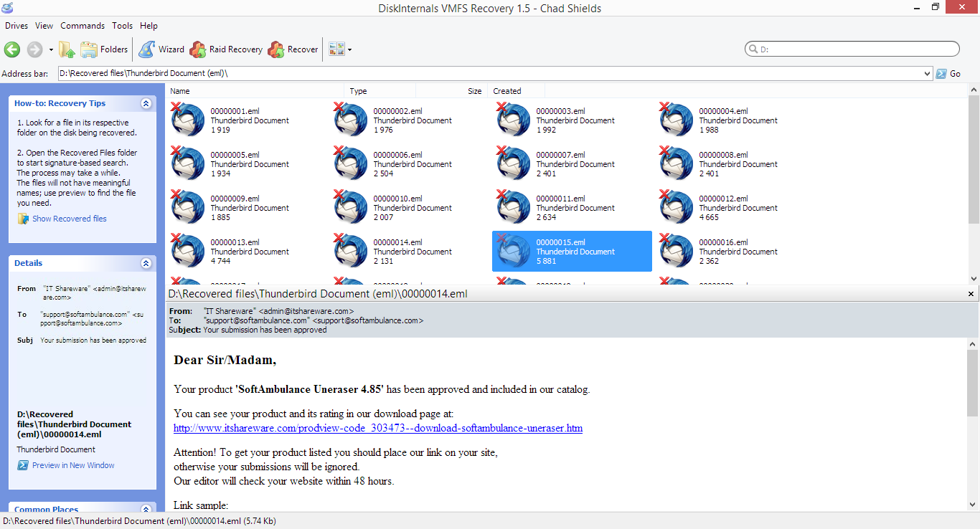Viewport: 980px width, 529px height.
Task: Click the Go button
Action: click(x=948, y=74)
